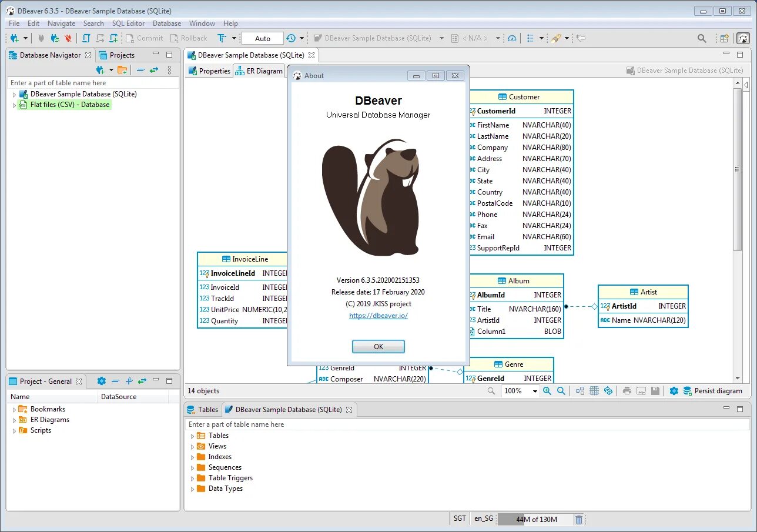The height and width of the screenshot is (532, 757).
Task: Click the list selector icon in main toolbar
Action: pos(531,38)
